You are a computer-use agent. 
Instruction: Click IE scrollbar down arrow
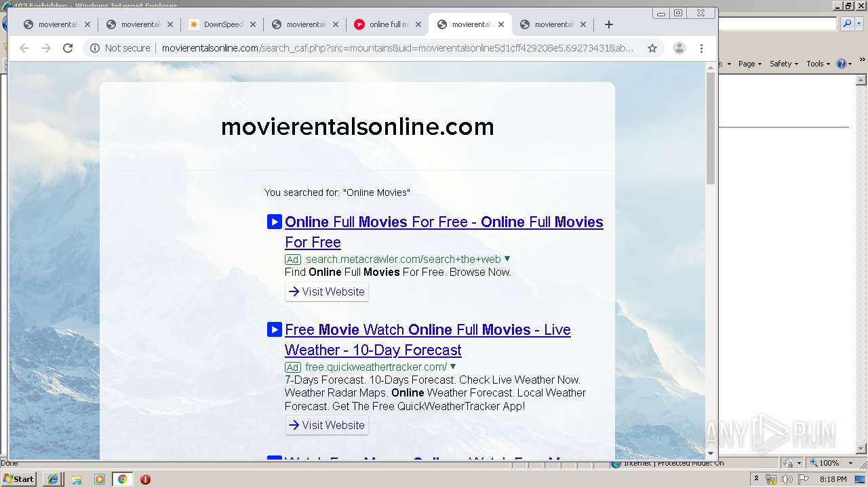[x=862, y=448]
